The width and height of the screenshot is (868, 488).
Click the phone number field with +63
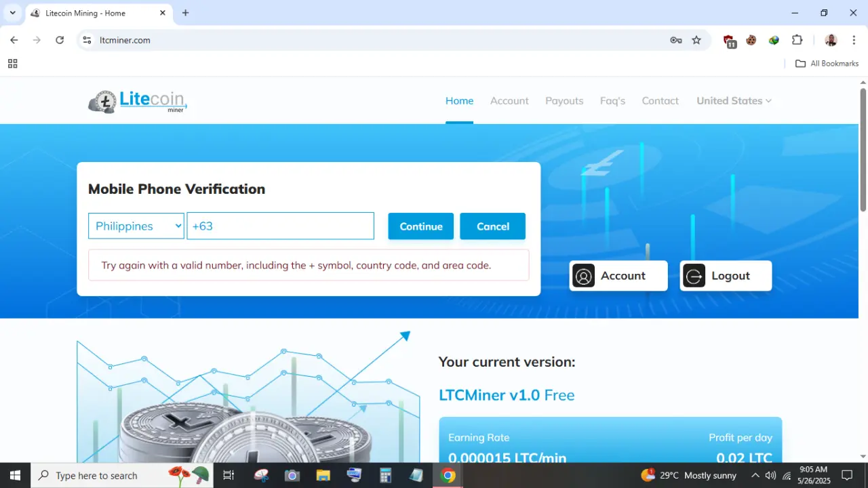click(280, 226)
